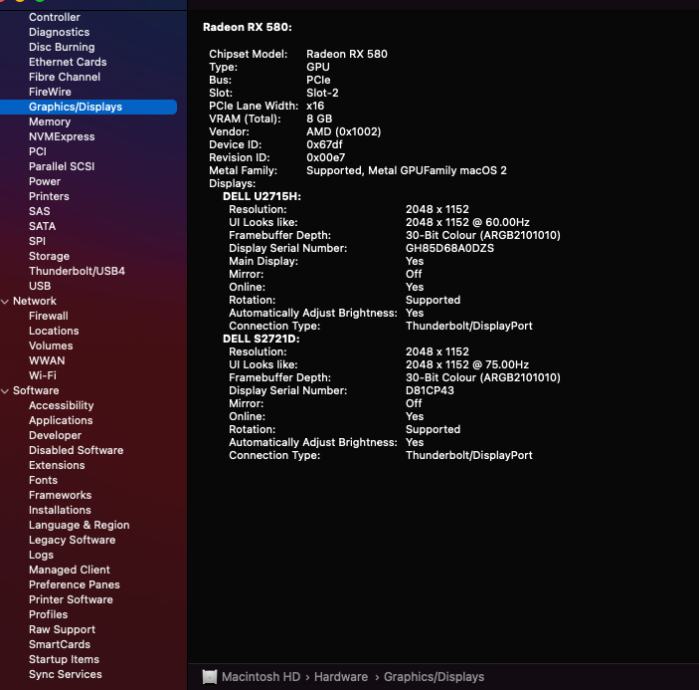Image resolution: width=699 pixels, height=690 pixels.
Task: Select Disc Burning sidebar item
Action: (62, 47)
